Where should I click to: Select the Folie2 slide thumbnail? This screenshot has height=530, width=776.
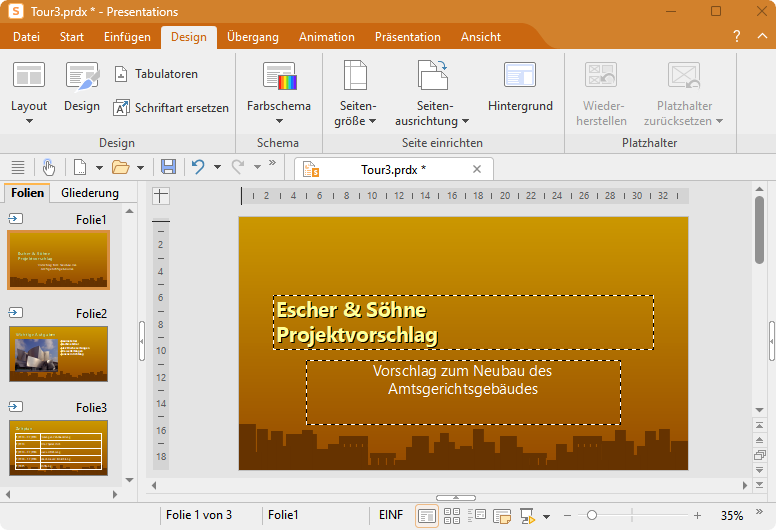pos(58,353)
